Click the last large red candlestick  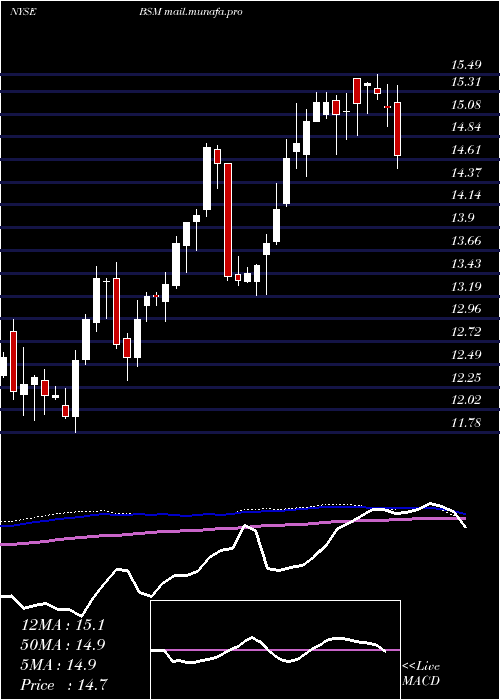pos(397,129)
